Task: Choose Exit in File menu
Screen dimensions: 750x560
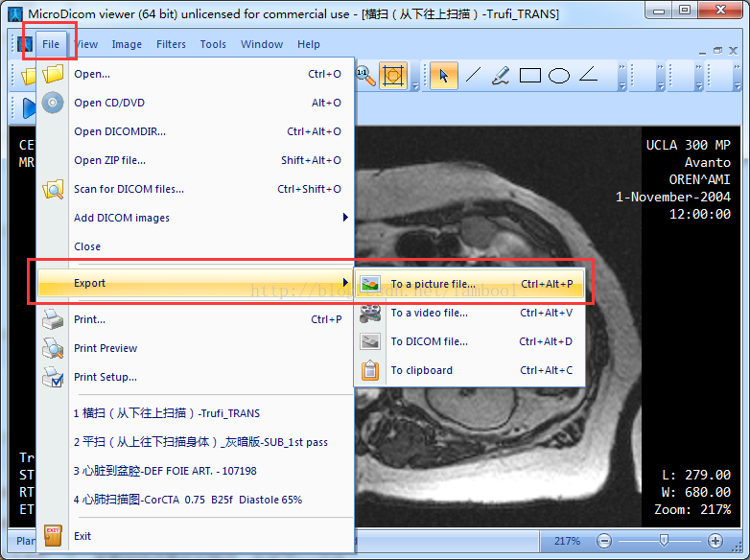Action: tap(196, 536)
